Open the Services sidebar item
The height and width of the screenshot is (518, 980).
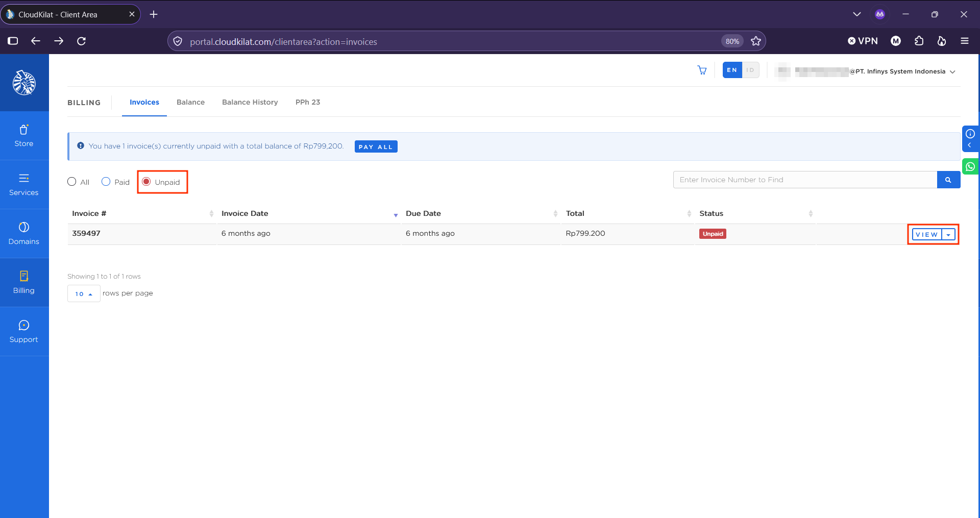point(24,185)
